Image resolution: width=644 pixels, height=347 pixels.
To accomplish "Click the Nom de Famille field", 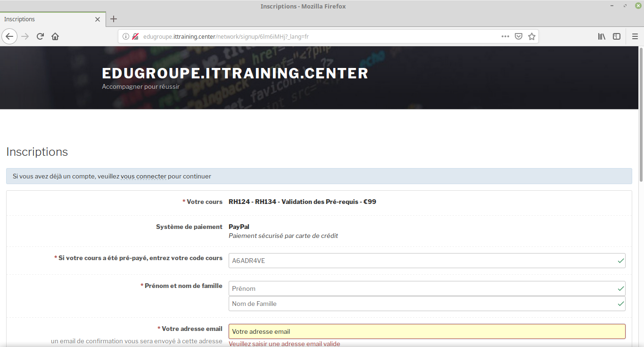I will tap(422, 304).
